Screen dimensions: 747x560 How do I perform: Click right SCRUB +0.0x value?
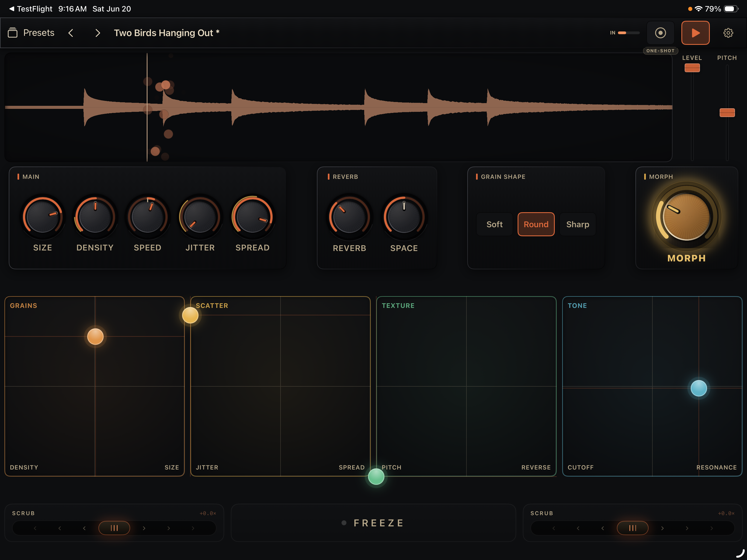tap(726, 514)
